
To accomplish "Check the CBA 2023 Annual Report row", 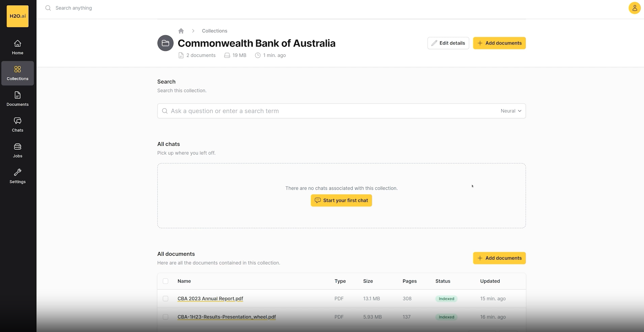I will coord(165,299).
